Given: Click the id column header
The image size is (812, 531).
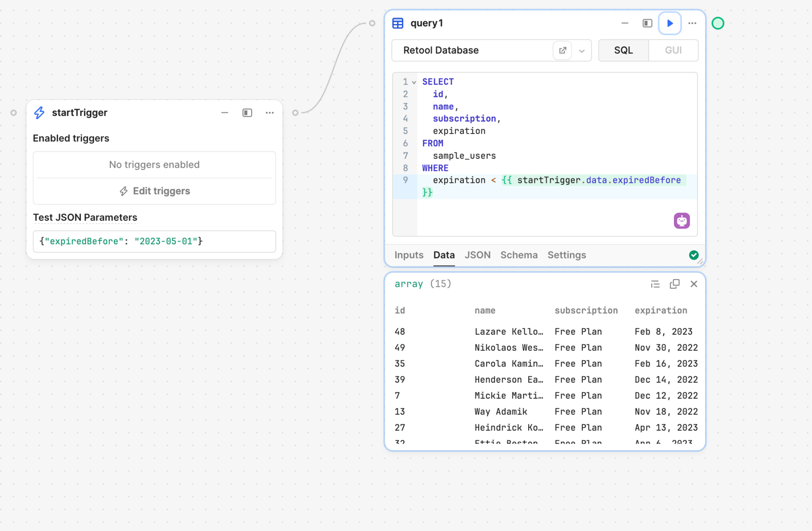Looking at the screenshot, I should 400,311.
